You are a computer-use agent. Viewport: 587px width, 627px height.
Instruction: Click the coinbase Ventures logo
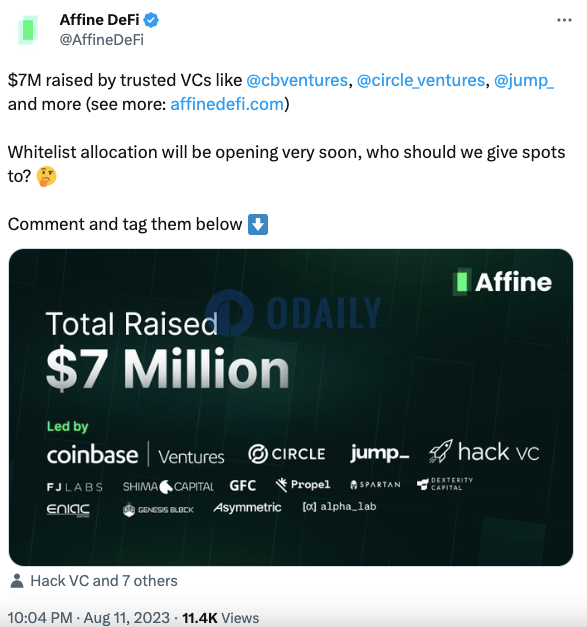(x=136, y=455)
